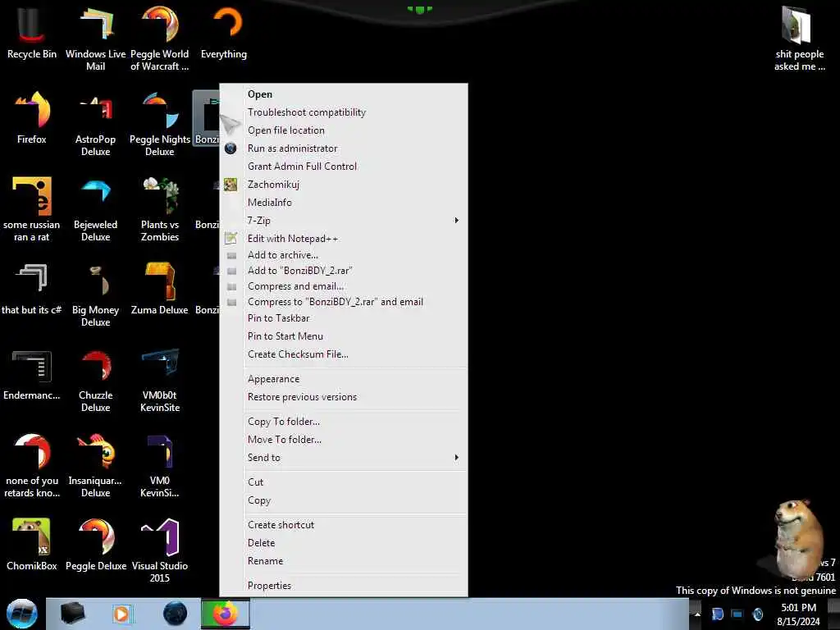Select the Recycle Bin desktop icon
This screenshot has height=630, width=840.
point(32,33)
